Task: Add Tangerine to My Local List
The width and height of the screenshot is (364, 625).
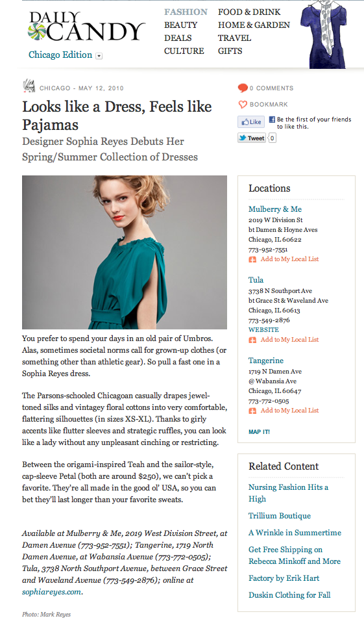Action: pos(289,411)
